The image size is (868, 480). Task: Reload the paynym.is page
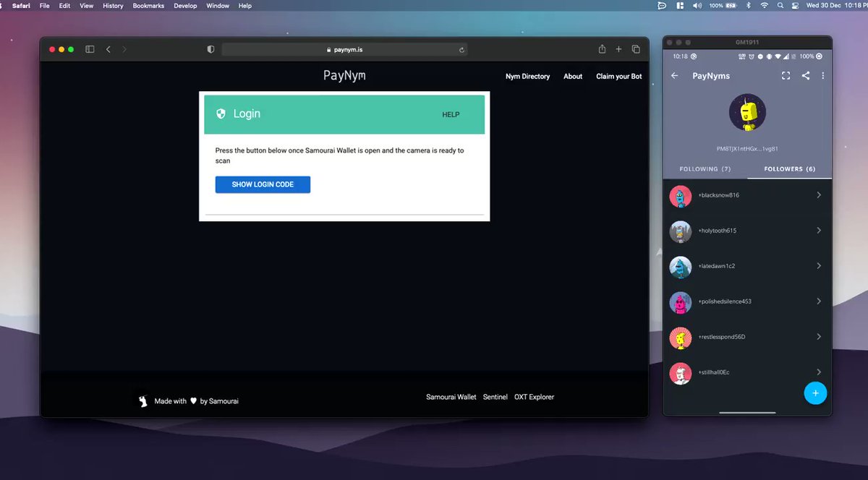[461, 50]
